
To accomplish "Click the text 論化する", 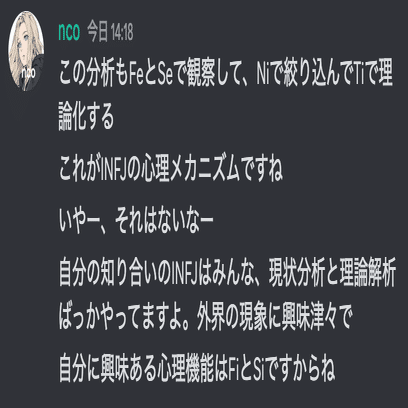I will [86, 118].
